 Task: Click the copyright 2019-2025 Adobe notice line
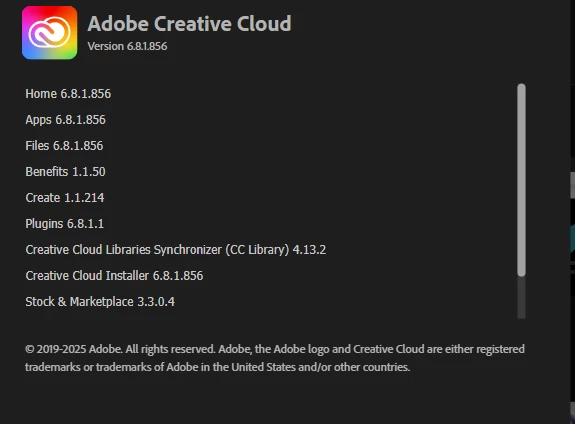pyautogui.click(x=275, y=349)
